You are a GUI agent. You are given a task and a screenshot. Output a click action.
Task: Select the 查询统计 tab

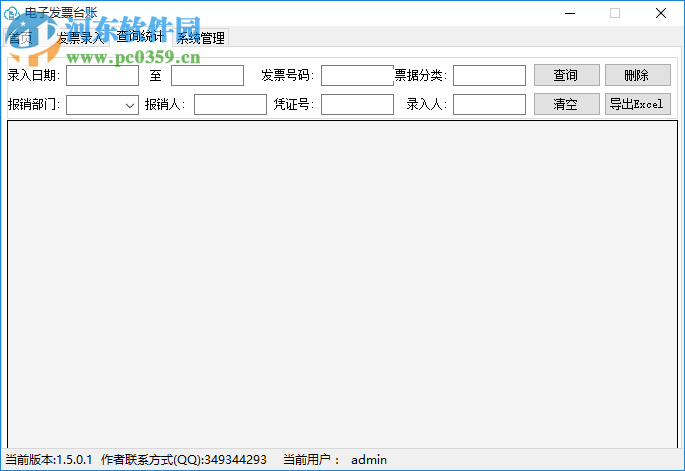pyautogui.click(x=140, y=36)
